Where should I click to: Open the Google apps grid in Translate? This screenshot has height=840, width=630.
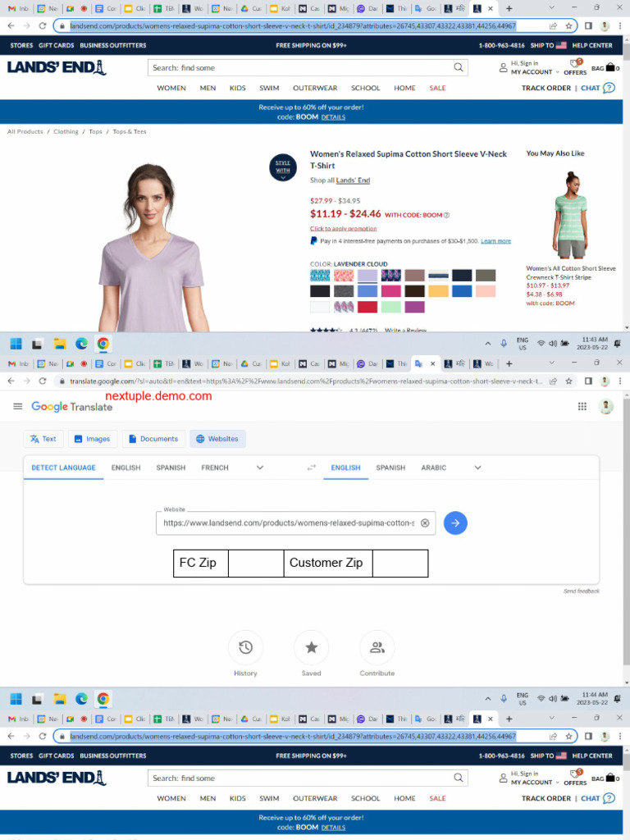pos(582,407)
